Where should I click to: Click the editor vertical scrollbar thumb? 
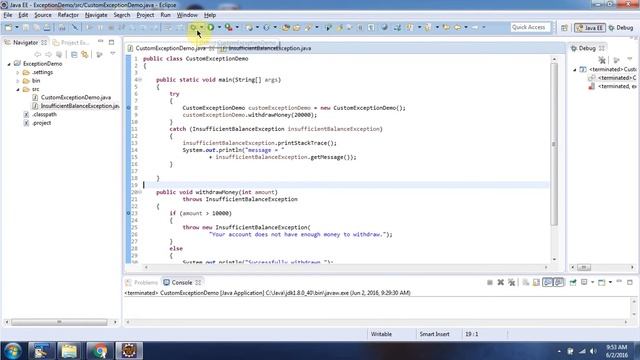pyautogui.click(x=554, y=144)
